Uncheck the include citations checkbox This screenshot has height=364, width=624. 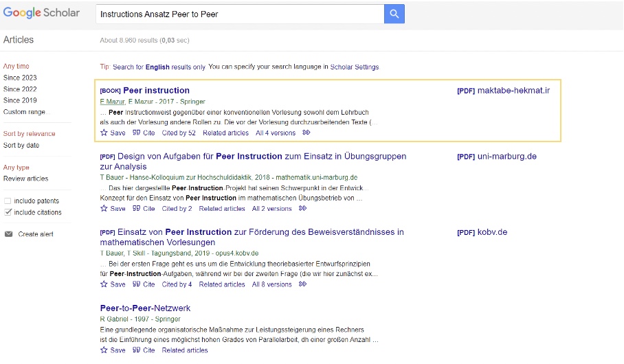pyautogui.click(x=8, y=212)
